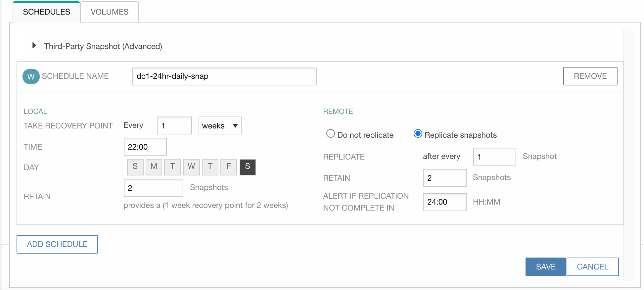Image resolution: width=644 pixels, height=290 pixels.
Task: Click the TIME field showing 22:00
Action: coord(145,147)
